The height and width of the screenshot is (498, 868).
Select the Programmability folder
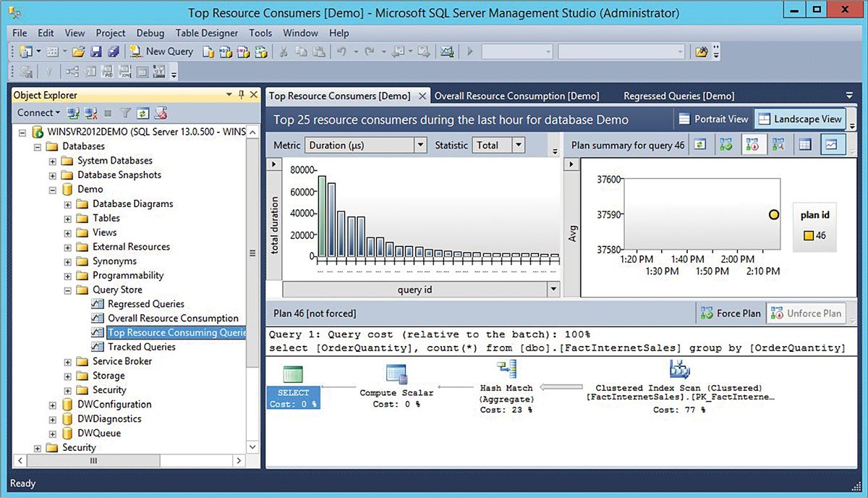[128, 275]
